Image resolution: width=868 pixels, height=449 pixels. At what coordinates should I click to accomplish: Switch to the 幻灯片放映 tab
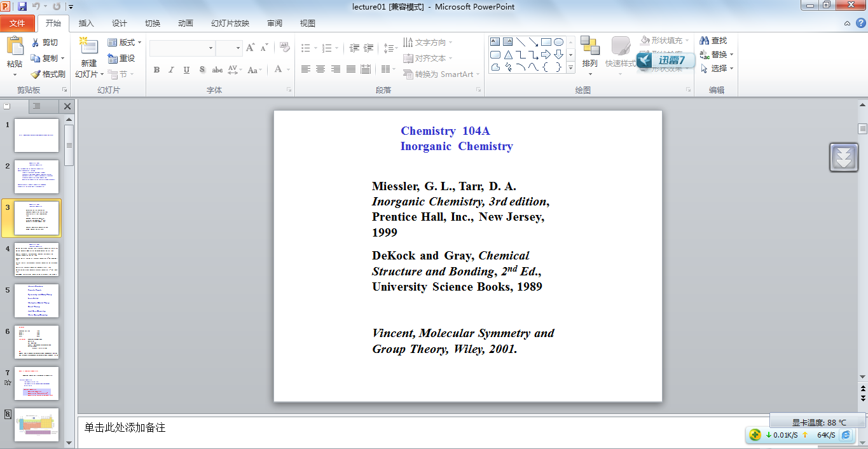[x=230, y=24]
